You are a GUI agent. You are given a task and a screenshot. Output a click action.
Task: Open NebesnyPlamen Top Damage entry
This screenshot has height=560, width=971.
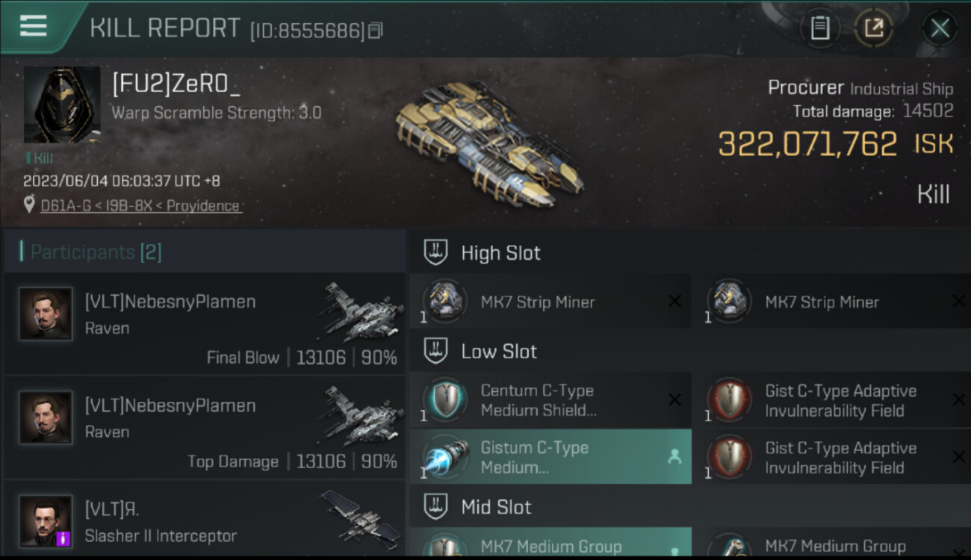205,427
